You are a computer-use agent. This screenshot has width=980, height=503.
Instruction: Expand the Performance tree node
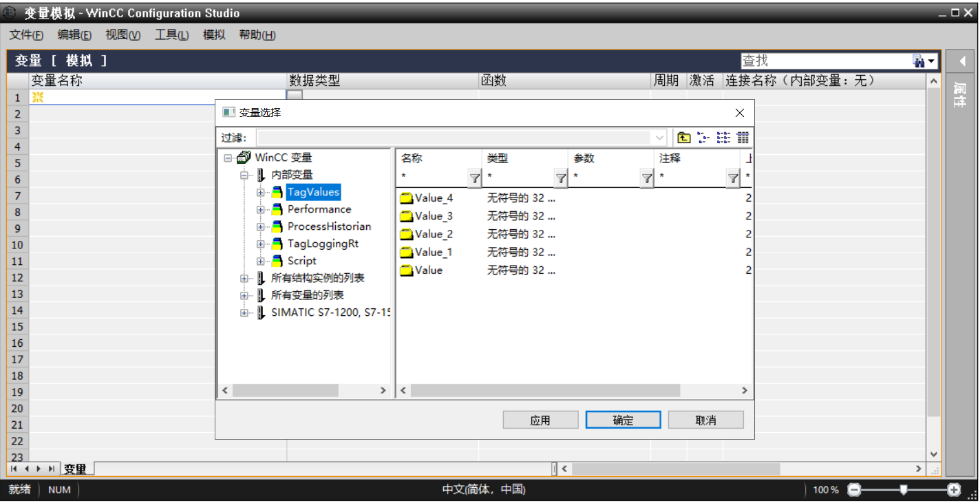261,209
